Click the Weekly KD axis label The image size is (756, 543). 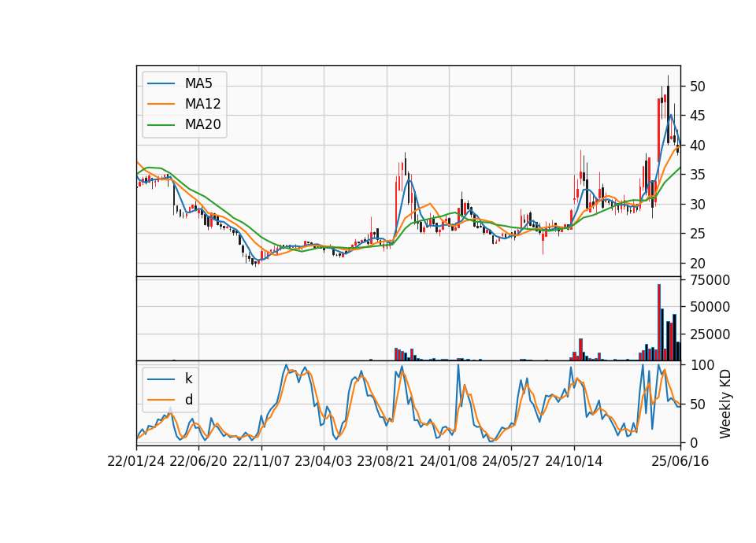pos(725,404)
